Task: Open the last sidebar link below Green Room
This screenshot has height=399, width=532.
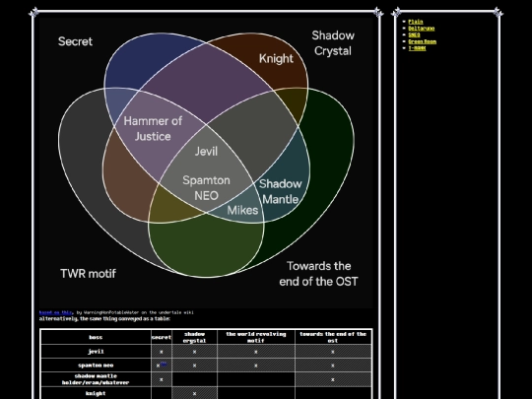Action: pyautogui.click(x=417, y=48)
